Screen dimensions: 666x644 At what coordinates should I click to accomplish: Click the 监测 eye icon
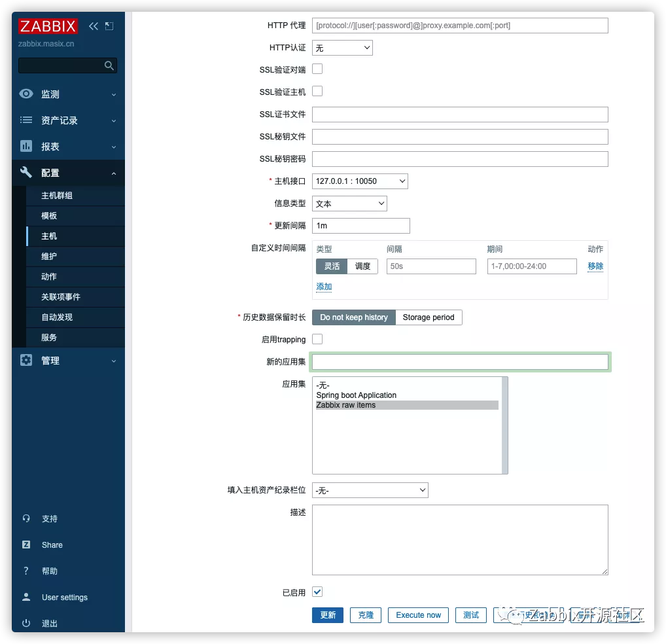pyautogui.click(x=26, y=94)
